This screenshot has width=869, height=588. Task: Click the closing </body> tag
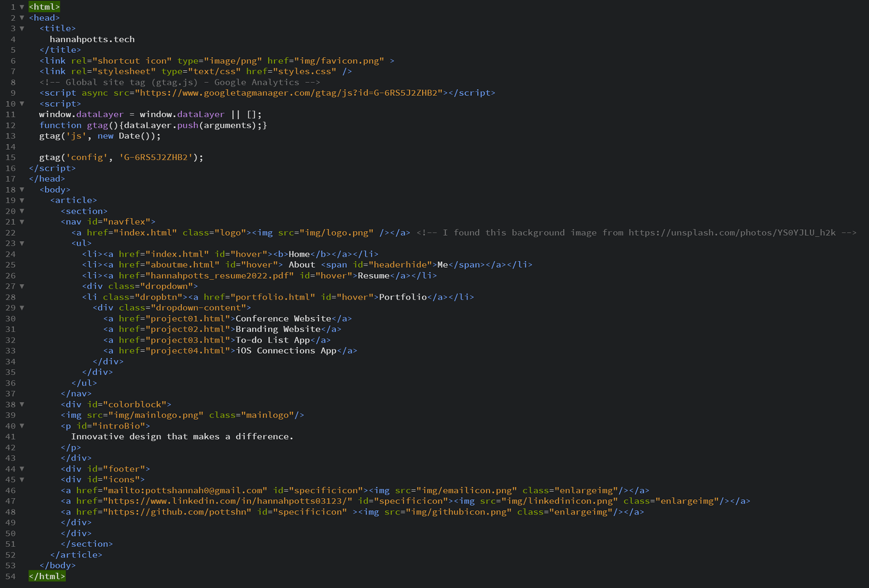(x=57, y=565)
